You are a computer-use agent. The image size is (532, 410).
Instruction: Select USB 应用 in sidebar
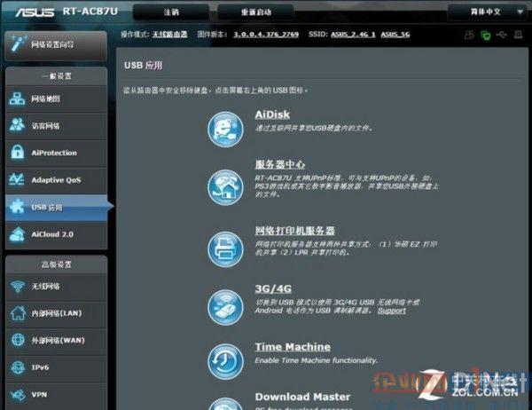click(57, 207)
